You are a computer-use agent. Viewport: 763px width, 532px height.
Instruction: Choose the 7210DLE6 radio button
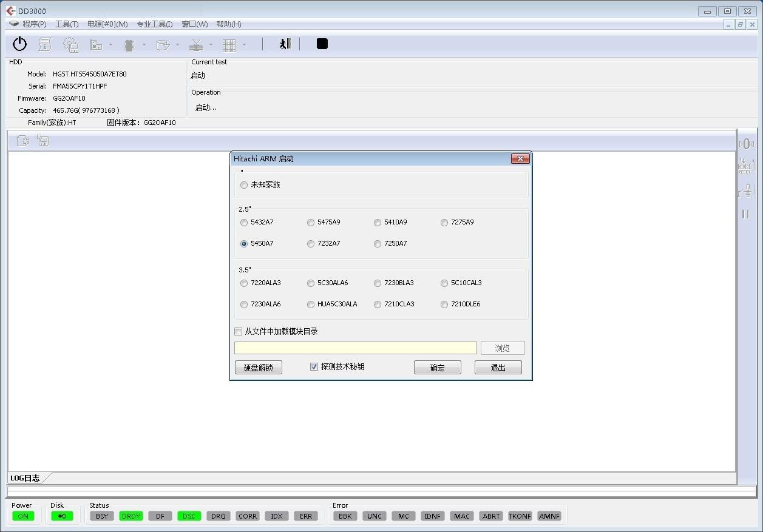(x=444, y=305)
